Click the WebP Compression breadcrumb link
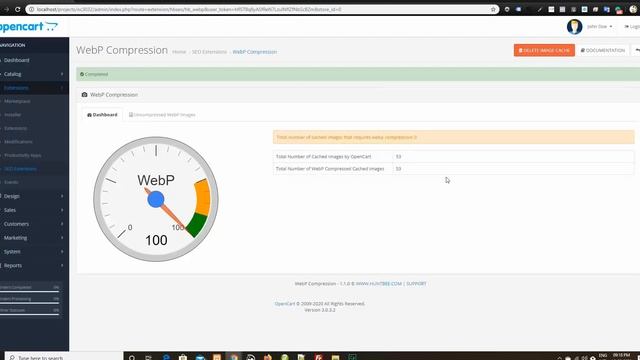The image size is (640, 360). pos(255,52)
